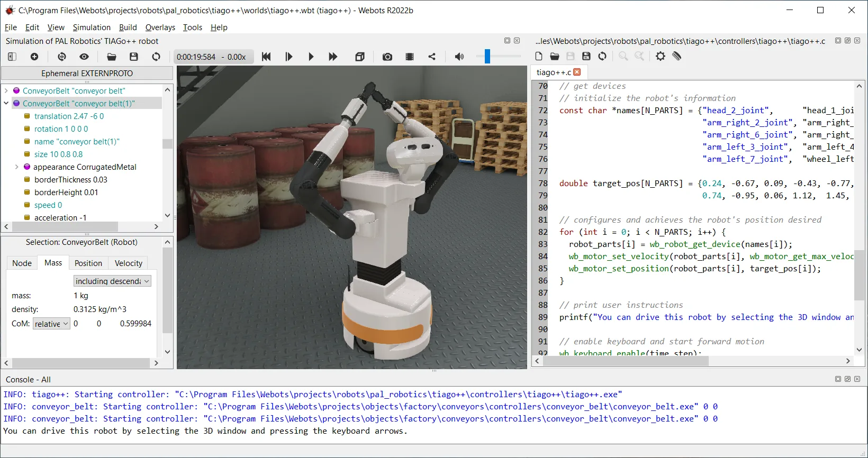
Task: Click the fast-forward simulation button
Action: click(333, 57)
